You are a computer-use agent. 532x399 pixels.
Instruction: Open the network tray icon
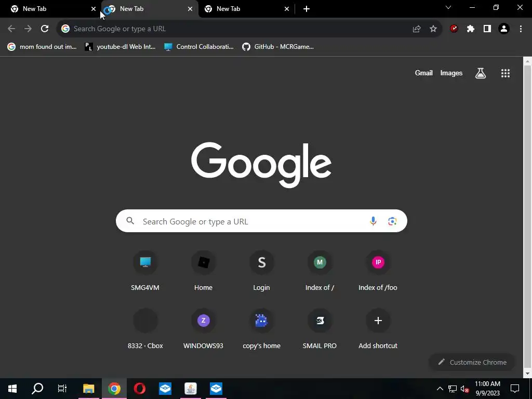pyautogui.click(x=453, y=389)
